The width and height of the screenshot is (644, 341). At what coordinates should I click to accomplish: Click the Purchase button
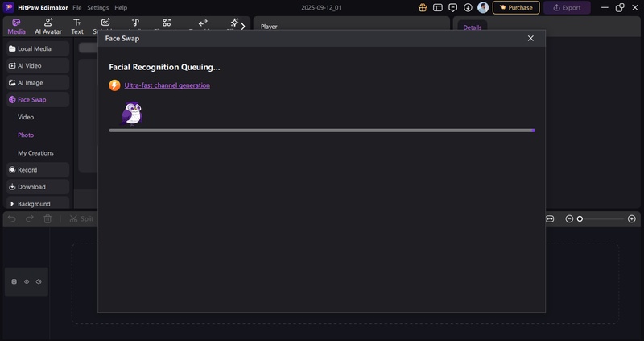click(x=516, y=7)
